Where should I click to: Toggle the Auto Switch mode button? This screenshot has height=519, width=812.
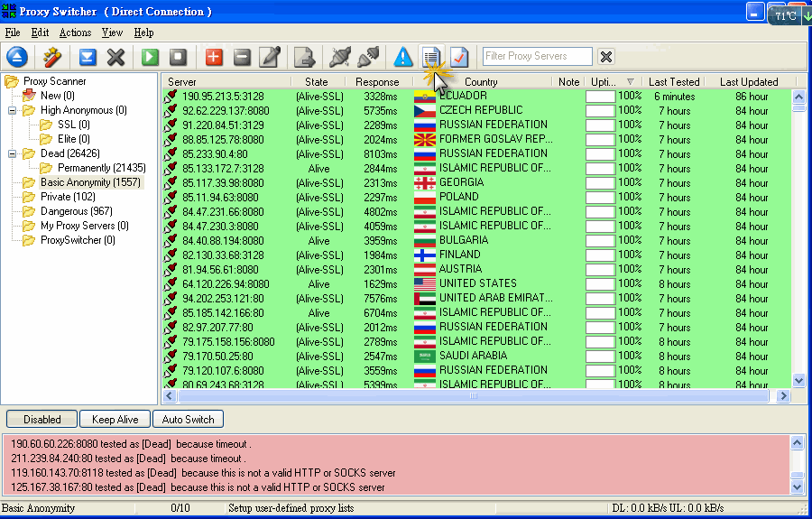(x=188, y=419)
